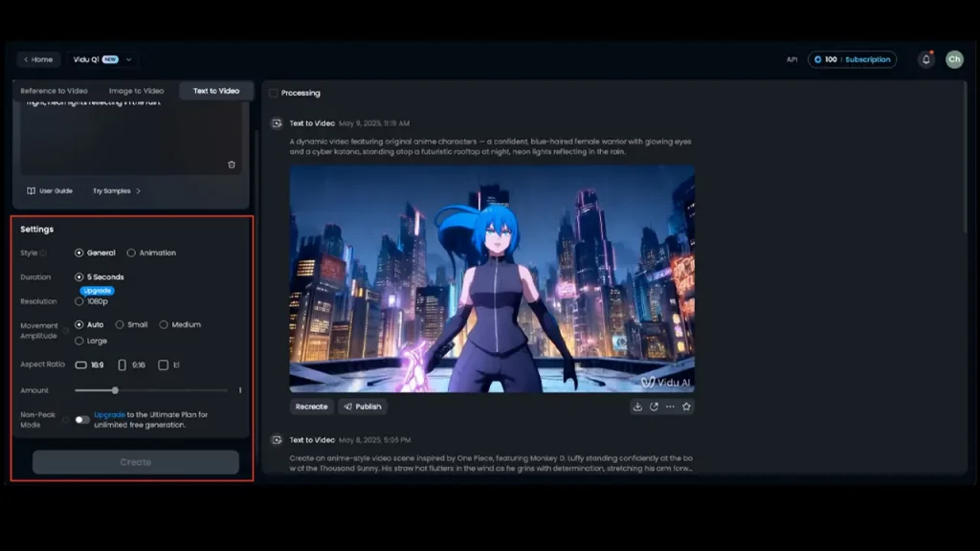This screenshot has width=980, height=551.
Task: Open Try Samples chevron
Action: pyautogui.click(x=138, y=191)
